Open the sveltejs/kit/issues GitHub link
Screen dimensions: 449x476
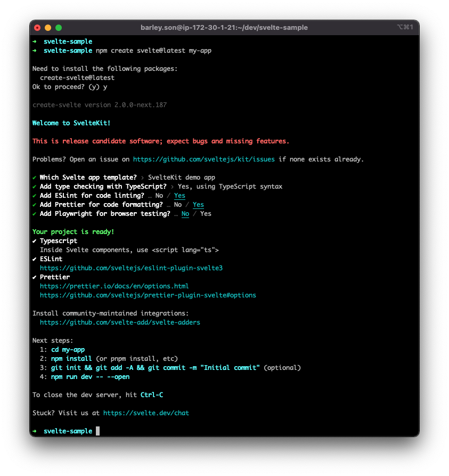point(204,159)
